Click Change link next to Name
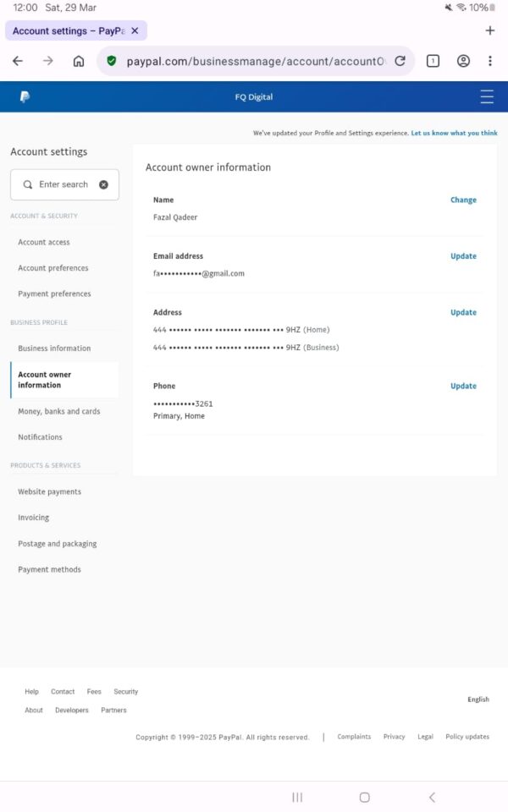This screenshot has width=508, height=812. (x=463, y=200)
